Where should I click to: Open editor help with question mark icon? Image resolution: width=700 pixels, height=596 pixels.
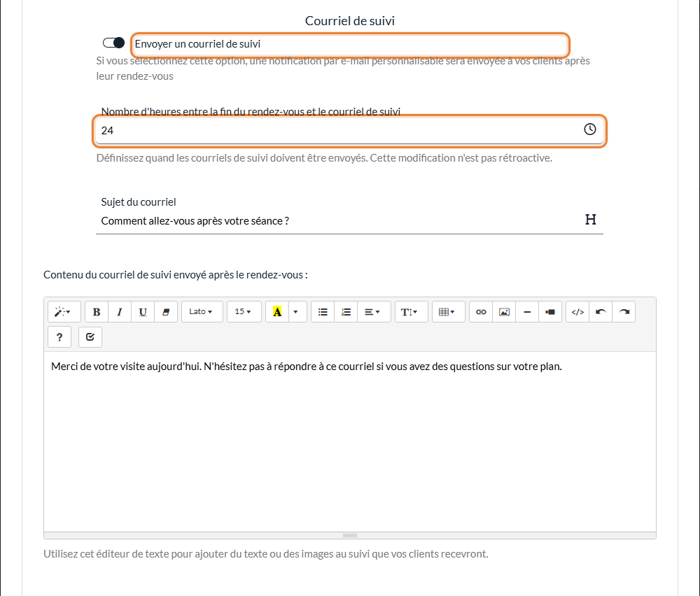[x=59, y=336]
